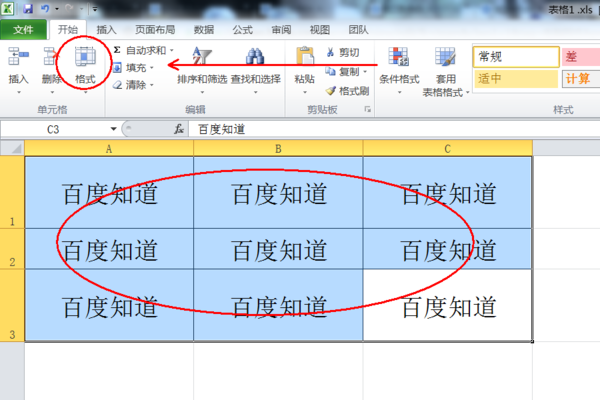Select cell B2 containing 百度知道
The width and height of the screenshot is (600, 400).
click(278, 249)
